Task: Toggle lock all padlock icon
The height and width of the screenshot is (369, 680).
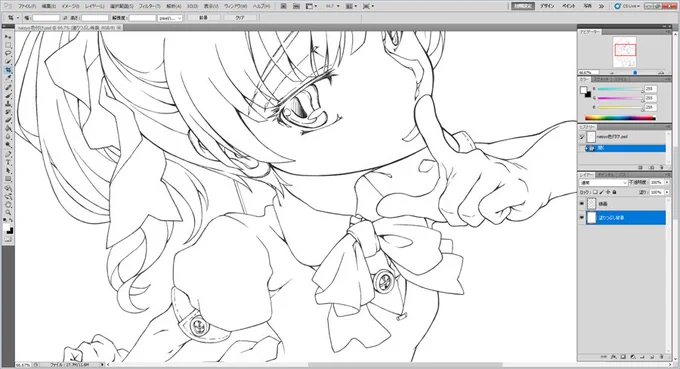Action: coord(615,192)
